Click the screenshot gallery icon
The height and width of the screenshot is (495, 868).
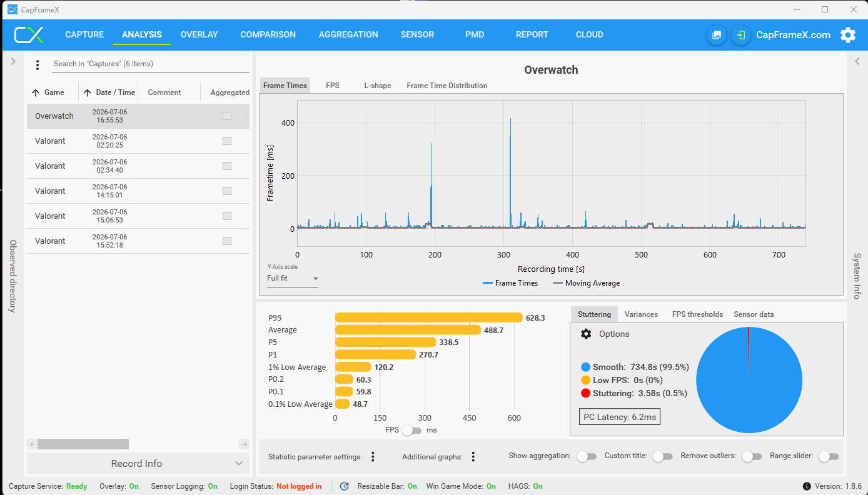[717, 35]
